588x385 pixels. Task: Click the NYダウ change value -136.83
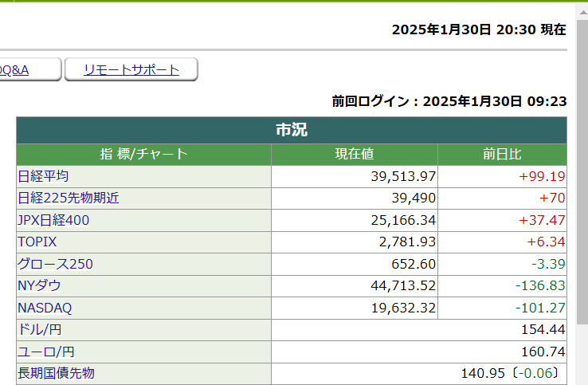[x=539, y=285]
